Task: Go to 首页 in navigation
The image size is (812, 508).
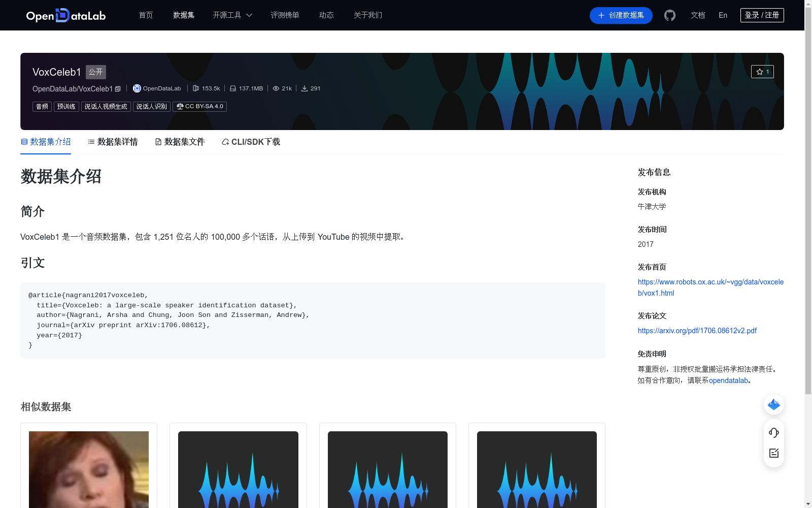Action: click(146, 15)
